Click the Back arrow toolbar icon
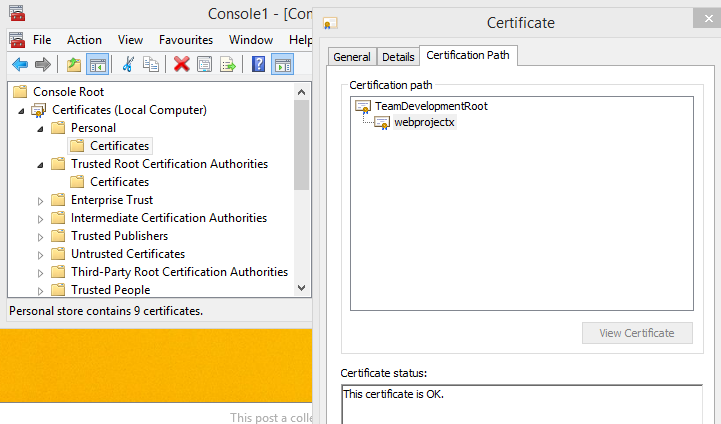 [x=20, y=65]
